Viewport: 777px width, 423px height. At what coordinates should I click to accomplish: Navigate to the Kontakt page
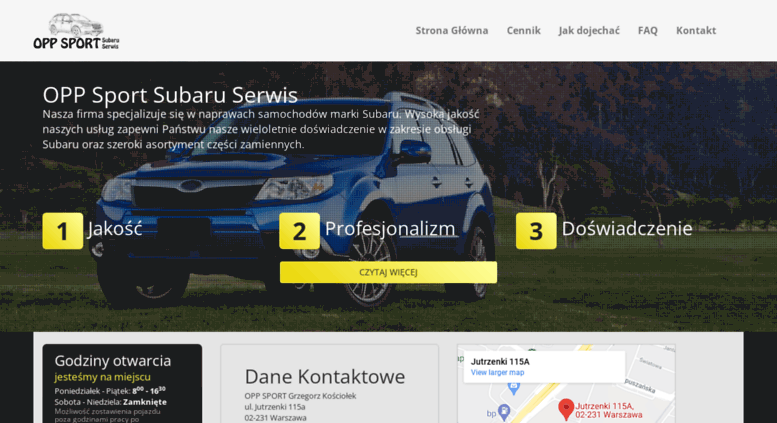(x=696, y=31)
